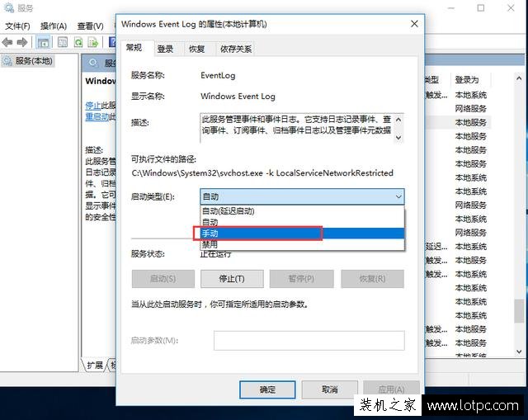This screenshot has height=420, width=528.
Task: Open the Properties toolbar icon in Services
Action: coord(63,42)
